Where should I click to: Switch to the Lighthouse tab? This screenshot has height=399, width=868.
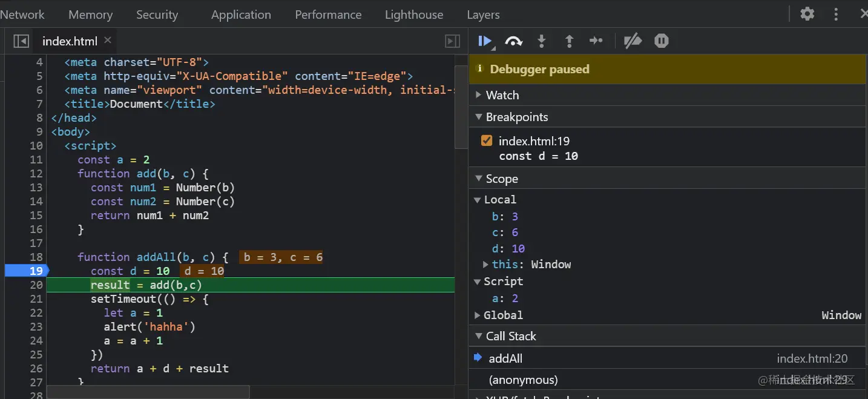414,15
